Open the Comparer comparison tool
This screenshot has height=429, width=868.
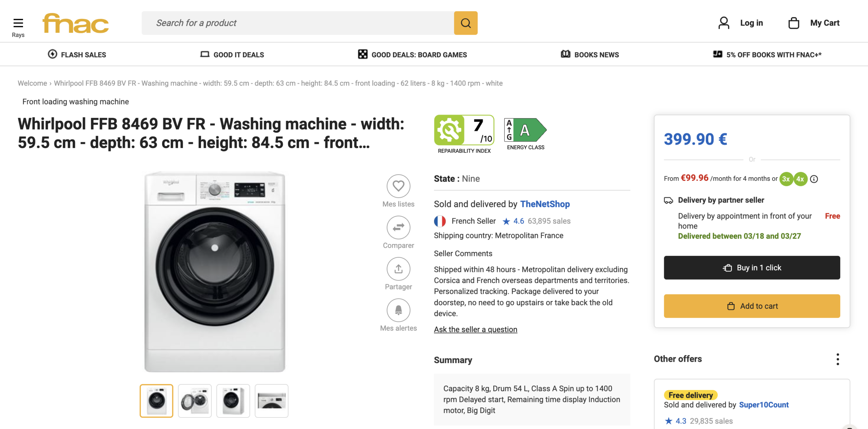(398, 227)
